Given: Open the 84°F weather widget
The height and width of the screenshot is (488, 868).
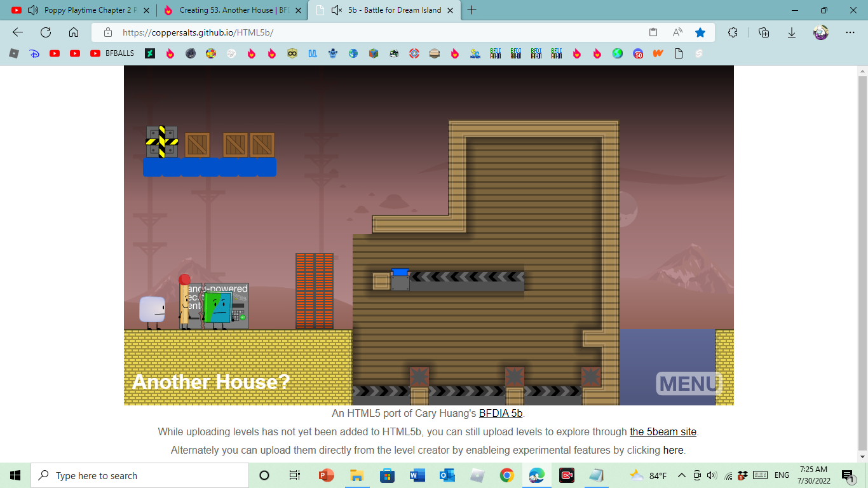Looking at the screenshot, I should 648,475.
